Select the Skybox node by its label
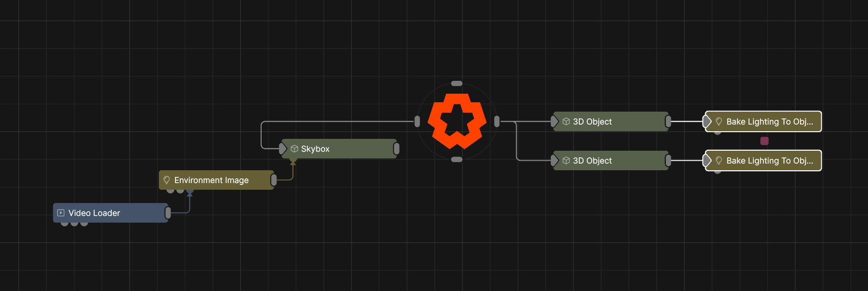The width and height of the screenshot is (868, 291). pos(315,149)
